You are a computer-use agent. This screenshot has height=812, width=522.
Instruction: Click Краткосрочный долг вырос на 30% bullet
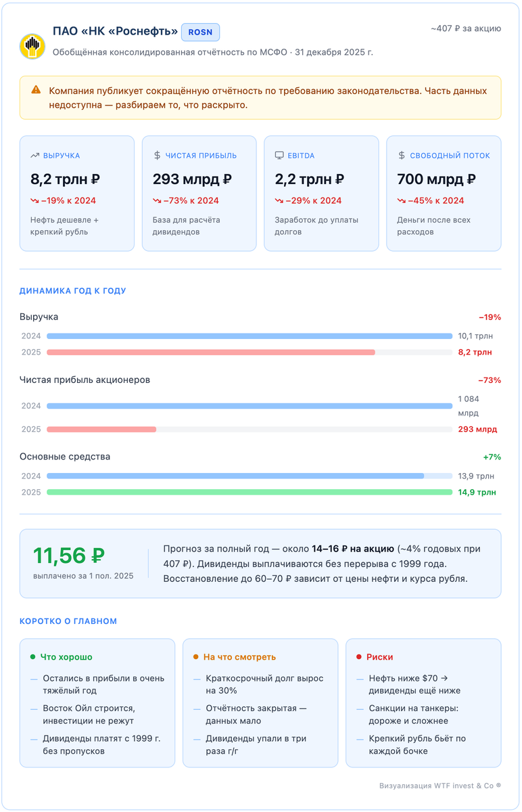pyautogui.click(x=264, y=685)
